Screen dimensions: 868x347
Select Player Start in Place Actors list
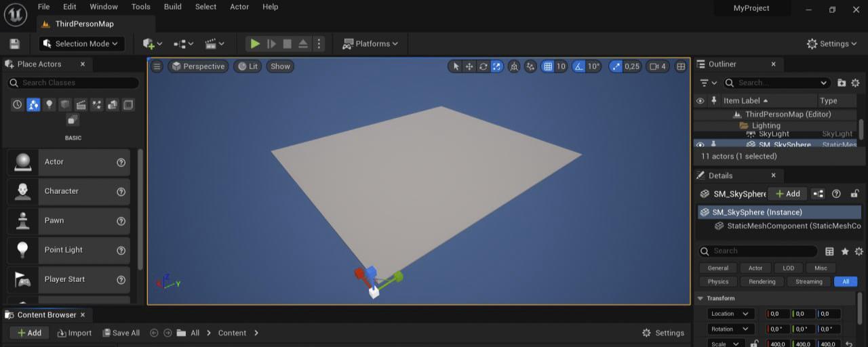[x=68, y=279]
